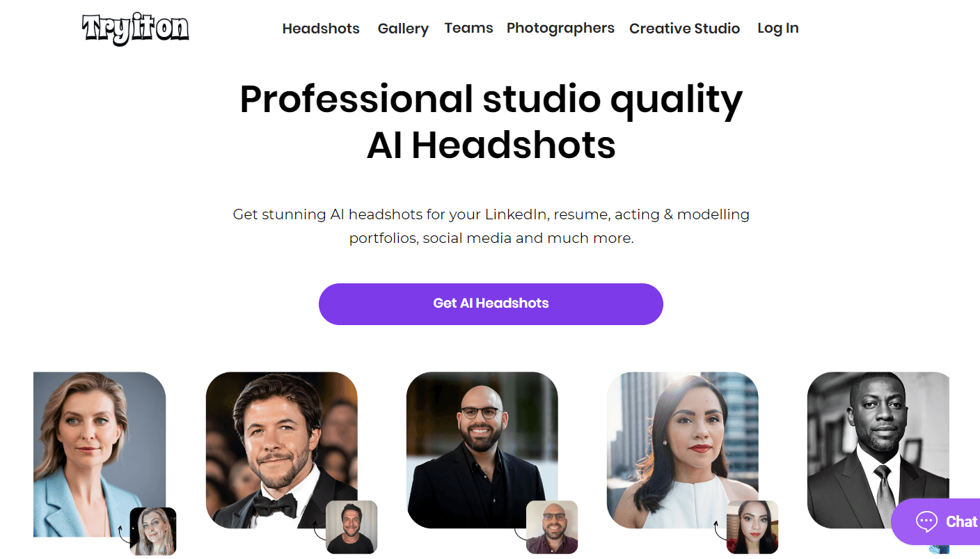Select the black and white suited man headshot
The width and height of the screenshot is (980, 559).
(878, 450)
